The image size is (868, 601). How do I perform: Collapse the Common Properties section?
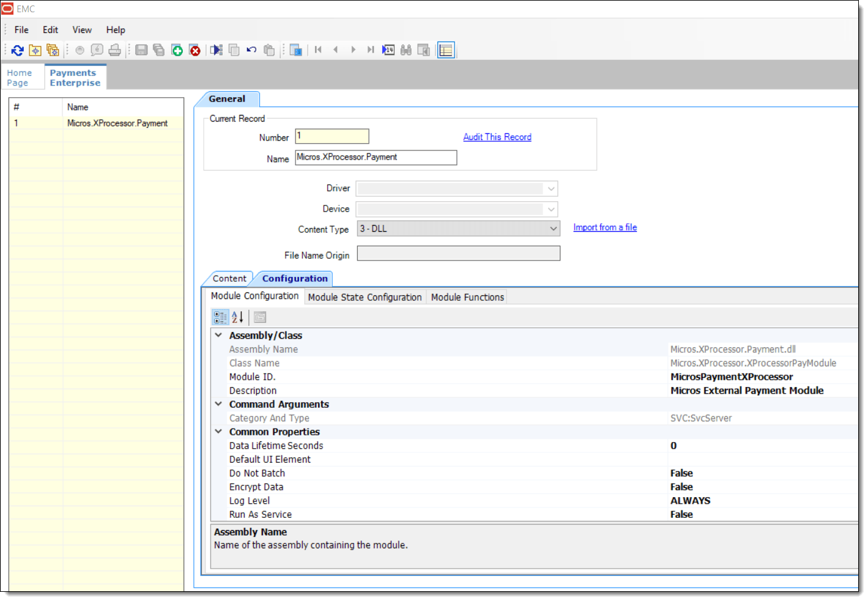pos(218,432)
